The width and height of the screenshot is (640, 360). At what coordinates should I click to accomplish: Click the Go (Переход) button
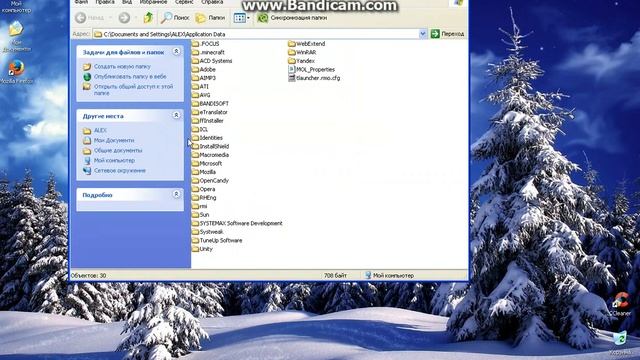click(x=447, y=34)
